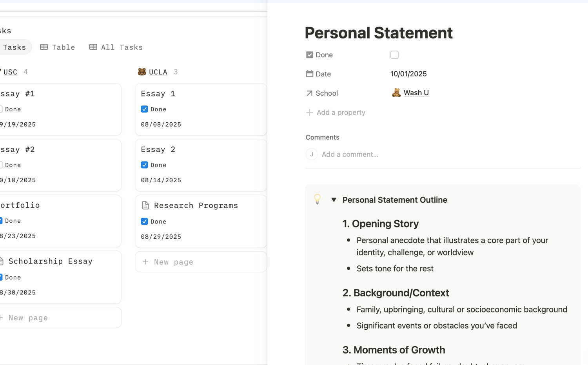The image size is (588, 365).
Task: Uncheck Done on Research Programs card
Action: [x=145, y=222]
